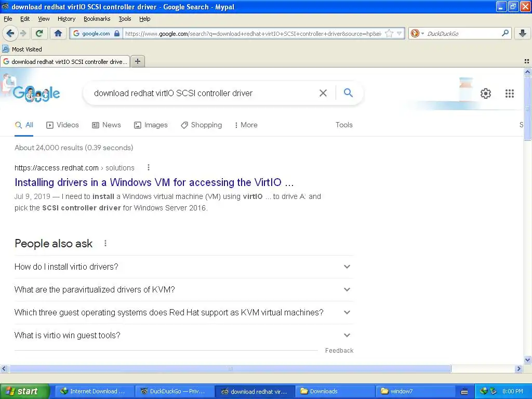The image size is (532, 399).
Task: Open the Windows Start menu
Action: pos(24,391)
